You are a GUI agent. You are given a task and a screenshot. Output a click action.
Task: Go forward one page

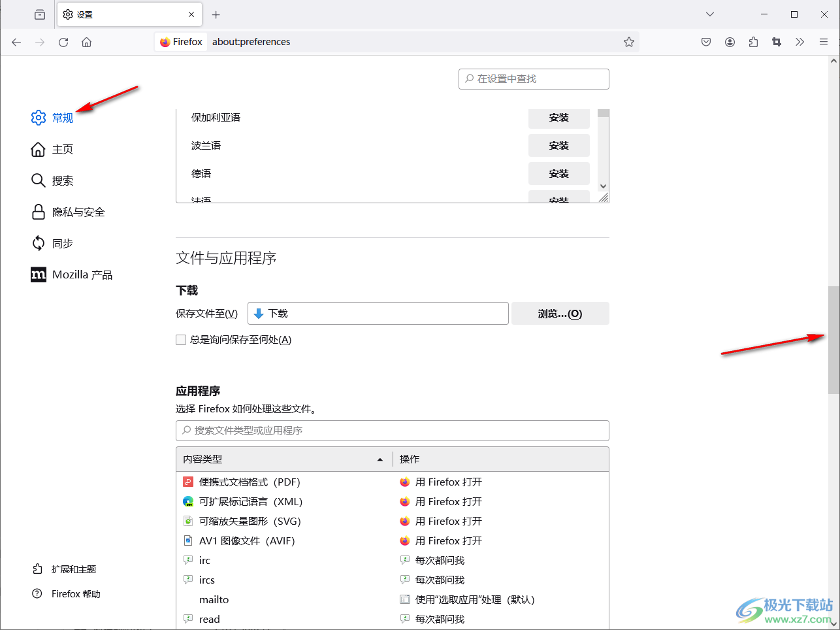[x=40, y=42]
